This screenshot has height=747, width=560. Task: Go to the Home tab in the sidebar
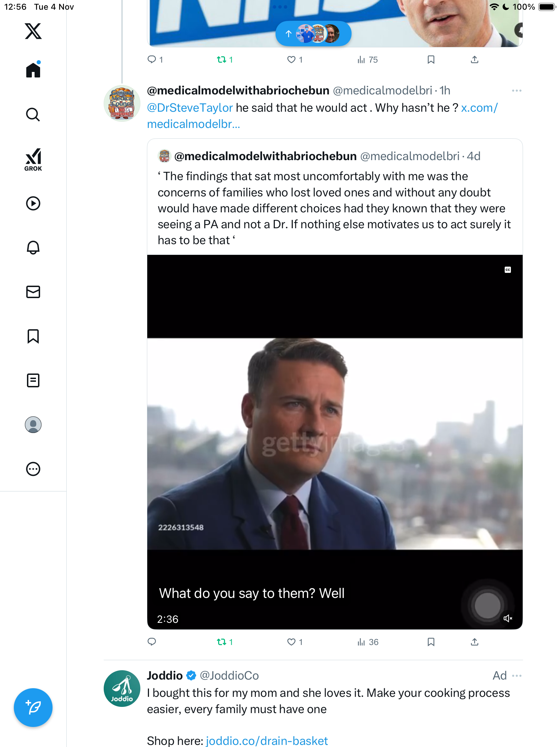(33, 70)
